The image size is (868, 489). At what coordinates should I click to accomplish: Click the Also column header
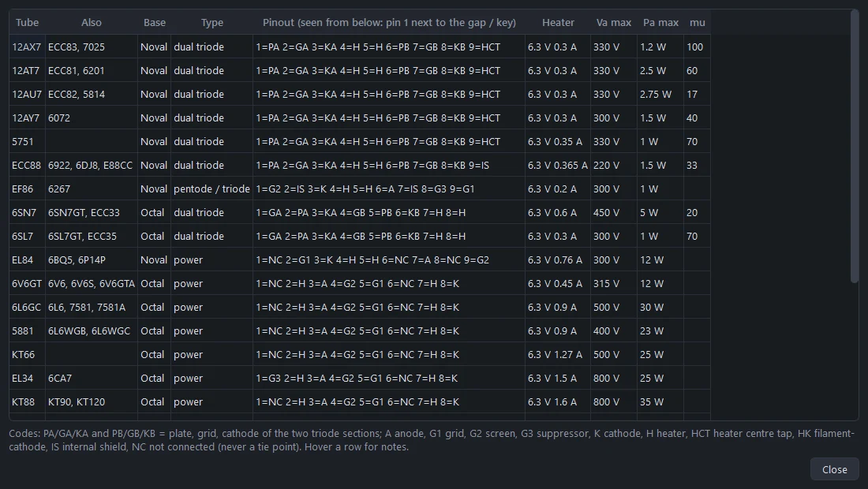coord(92,23)
